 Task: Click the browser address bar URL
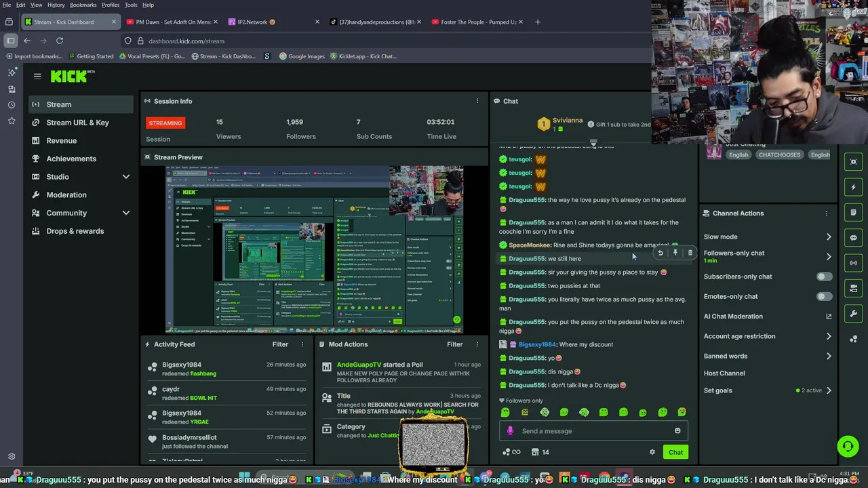point(186,41)
